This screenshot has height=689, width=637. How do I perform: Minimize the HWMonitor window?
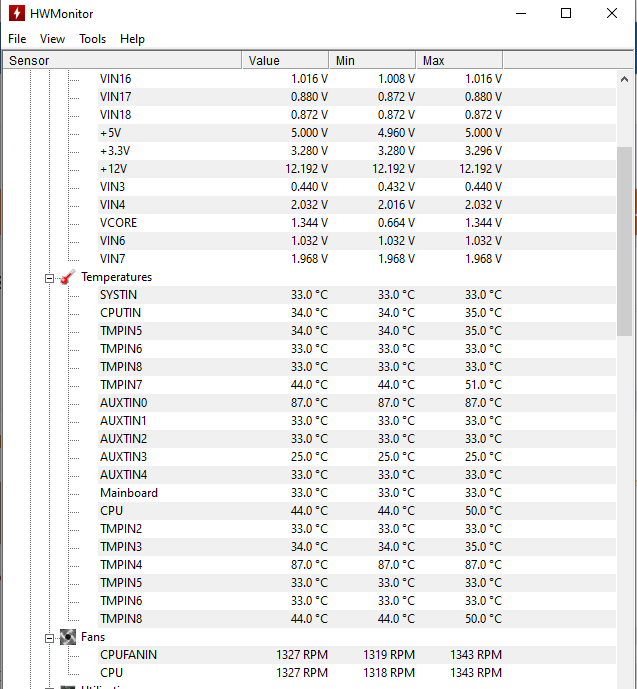pos(521,14)
